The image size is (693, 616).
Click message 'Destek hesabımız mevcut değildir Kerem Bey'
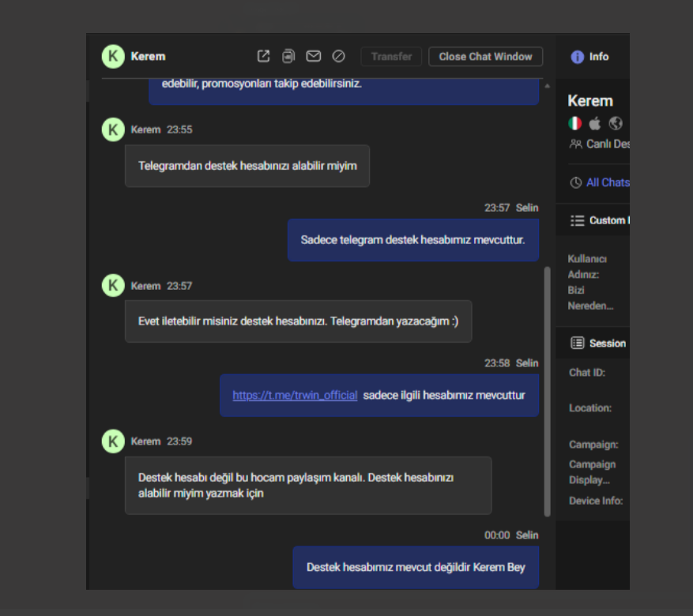pyautogui.click(x=416, y=567)
